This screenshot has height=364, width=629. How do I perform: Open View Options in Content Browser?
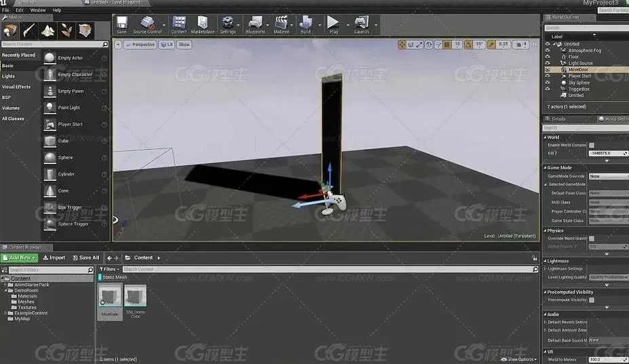tap(519, 359)
